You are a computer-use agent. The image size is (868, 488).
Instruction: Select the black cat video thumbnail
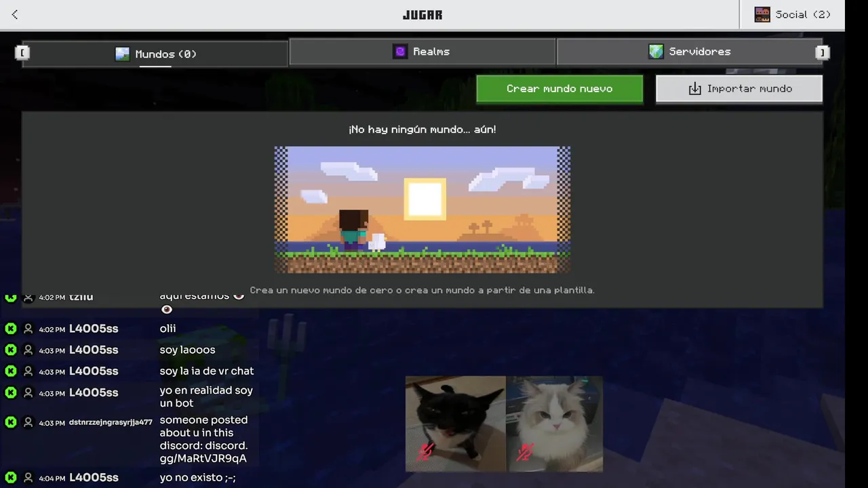point(456,424)
